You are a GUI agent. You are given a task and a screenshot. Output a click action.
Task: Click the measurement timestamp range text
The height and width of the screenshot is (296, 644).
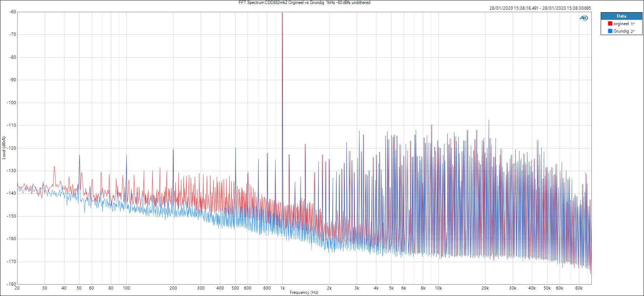pos(540,8)
